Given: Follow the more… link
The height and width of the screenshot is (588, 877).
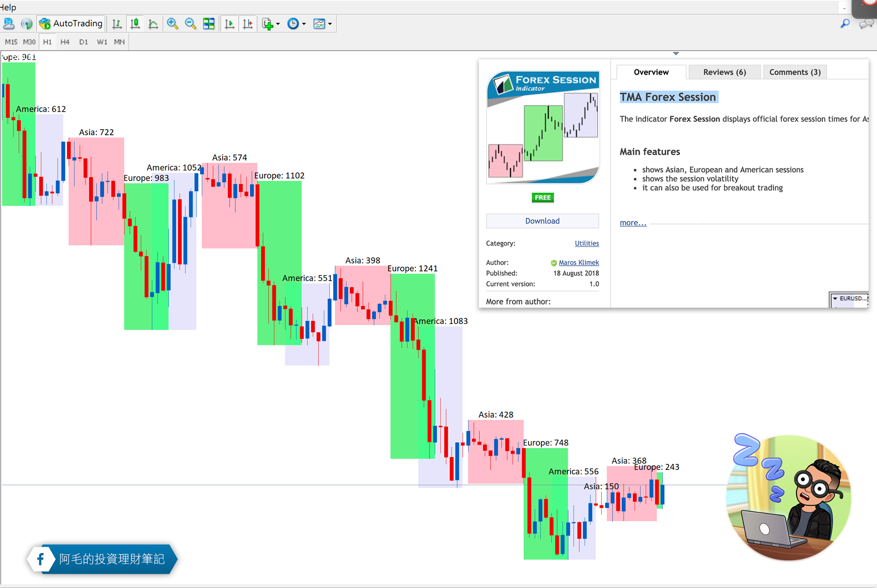Looking at the screenshot, I should coord(633,223).
